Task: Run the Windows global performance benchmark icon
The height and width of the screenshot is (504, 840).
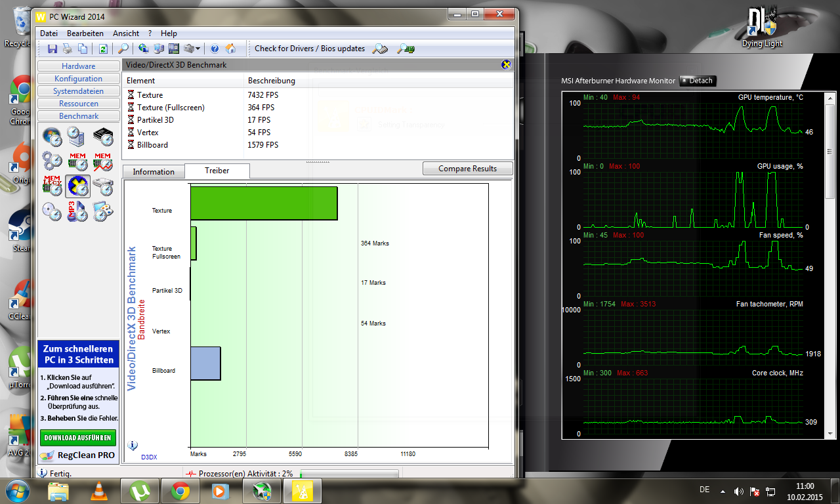Action: click(52, 136)
